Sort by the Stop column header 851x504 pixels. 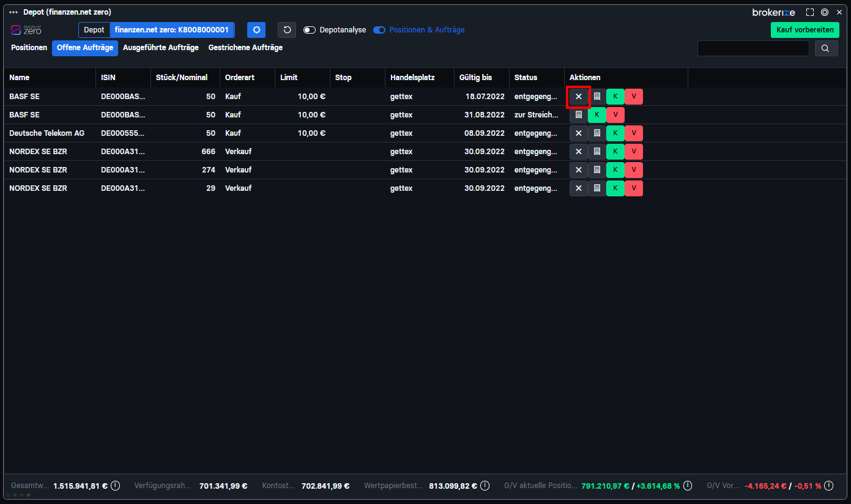click(x=358, y=78)
